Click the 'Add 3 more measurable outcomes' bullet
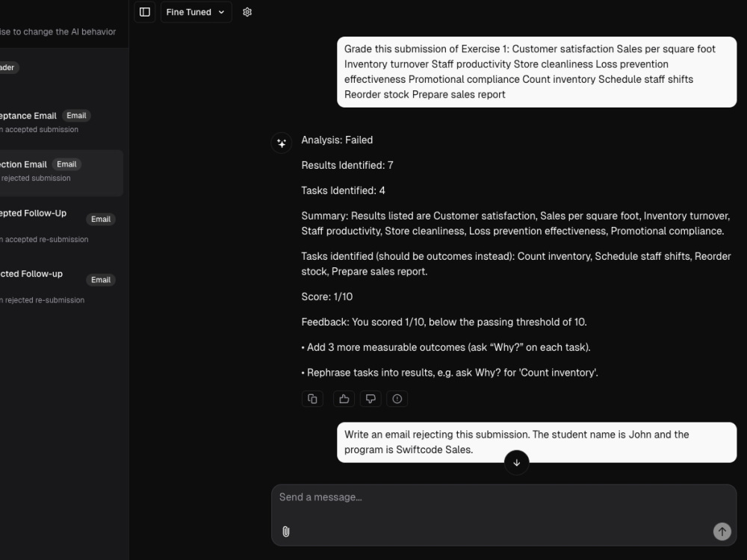The height and width of the screenshot is (560, 747). 446,347
